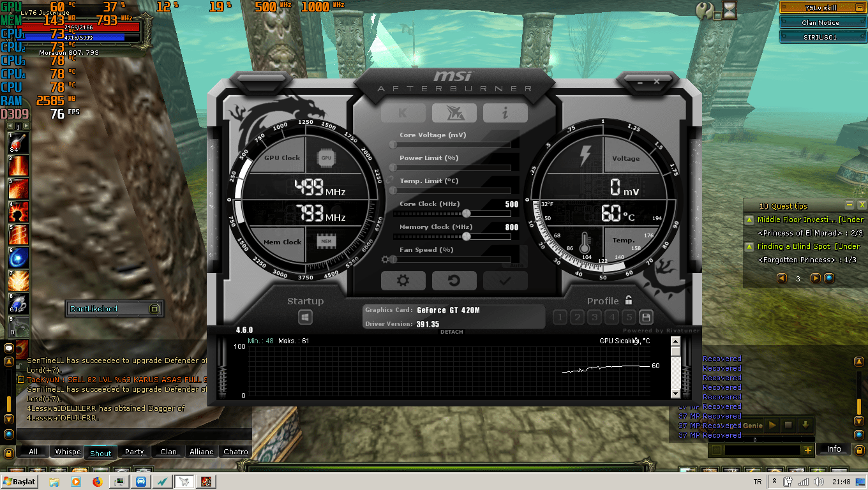The width and height of the screenshot is (868, 490).
Task: Show hidden system tray icons
Action: click(x=775, y=482)
